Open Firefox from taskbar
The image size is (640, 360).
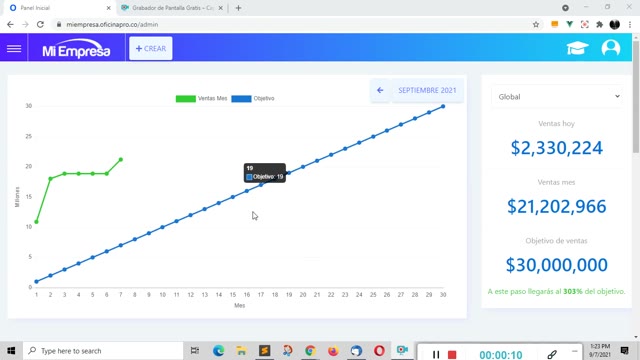coord(333,351)
